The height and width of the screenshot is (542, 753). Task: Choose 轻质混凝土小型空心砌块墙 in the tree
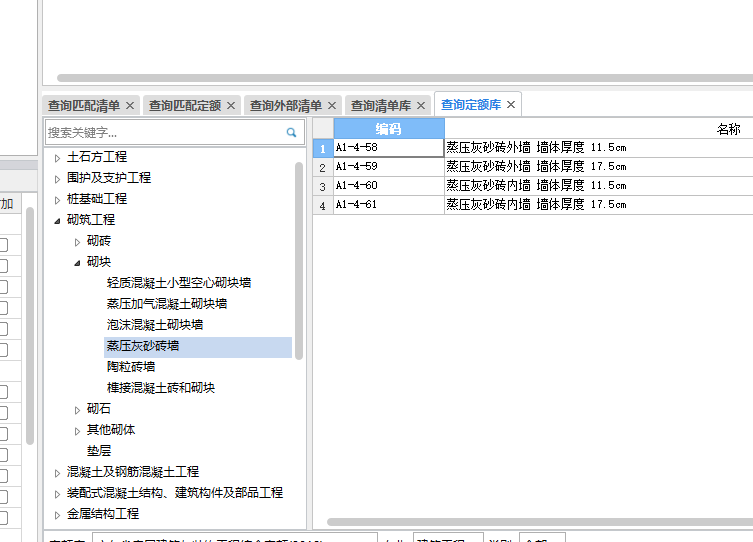point(179,283)
